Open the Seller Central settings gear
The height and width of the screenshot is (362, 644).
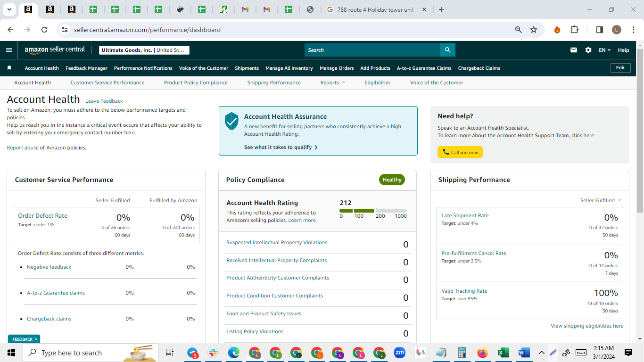tap(588, 50)
